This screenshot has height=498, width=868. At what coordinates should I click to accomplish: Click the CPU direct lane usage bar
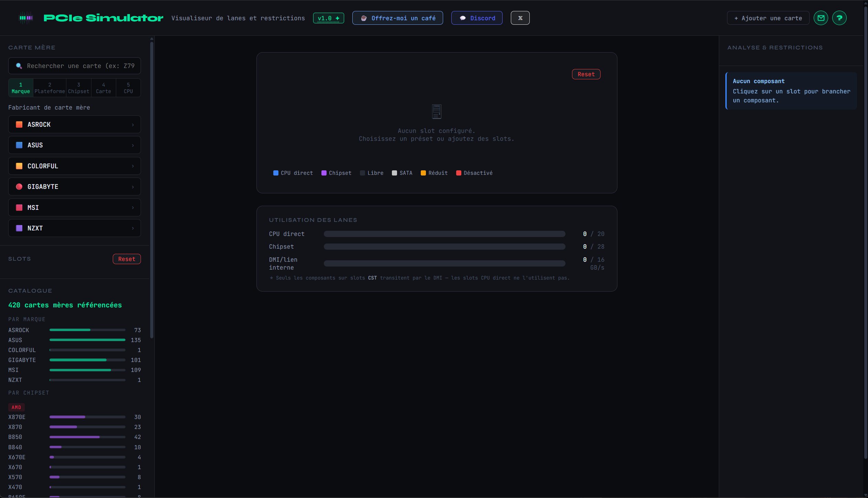tap(444, 234)
